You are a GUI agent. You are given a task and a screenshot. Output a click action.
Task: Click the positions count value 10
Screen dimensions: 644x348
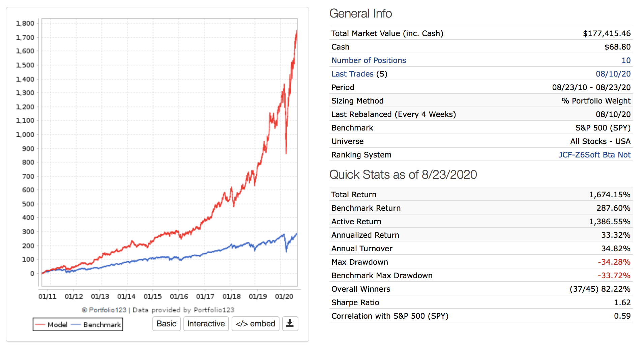(626, 60)
